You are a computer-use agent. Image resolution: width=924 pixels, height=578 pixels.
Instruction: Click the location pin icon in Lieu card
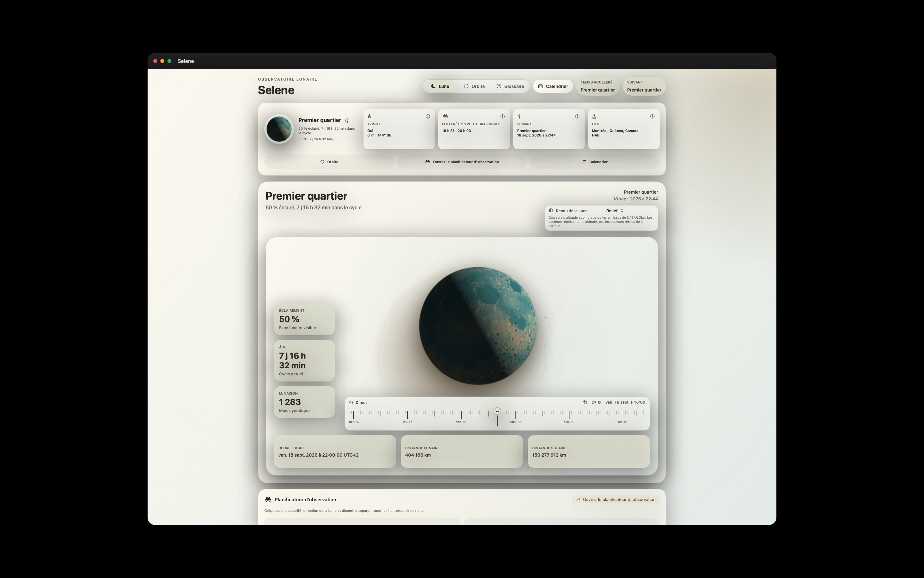[594, 117]
